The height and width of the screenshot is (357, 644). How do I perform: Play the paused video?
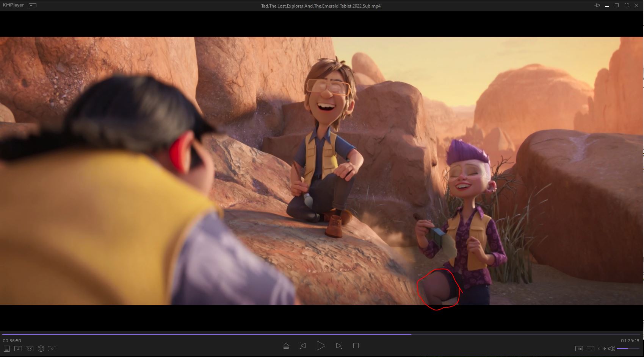click(321, 346)
